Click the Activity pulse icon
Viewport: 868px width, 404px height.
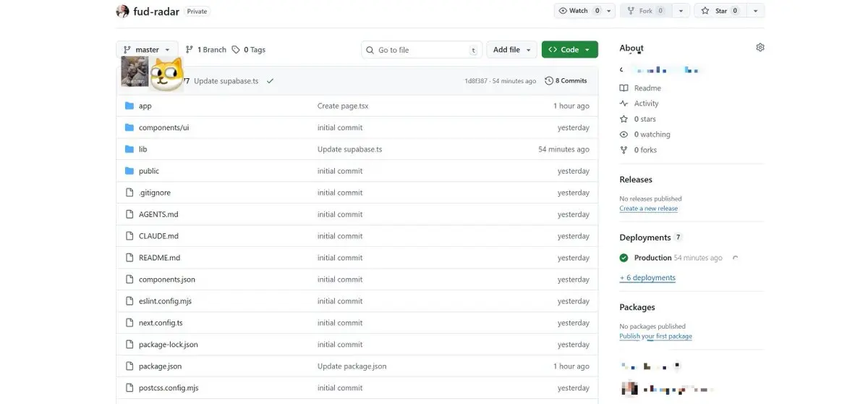tap(624, 104)
